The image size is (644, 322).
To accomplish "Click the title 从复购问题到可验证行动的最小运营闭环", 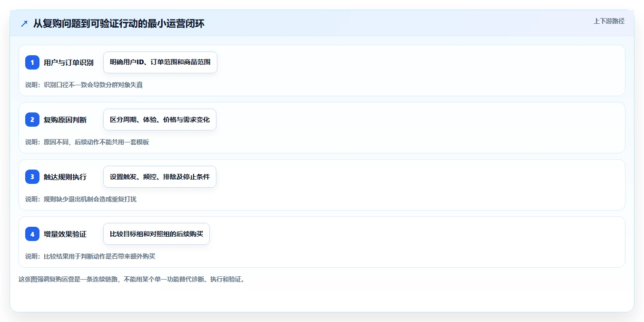I will click(x=118, y=23).
